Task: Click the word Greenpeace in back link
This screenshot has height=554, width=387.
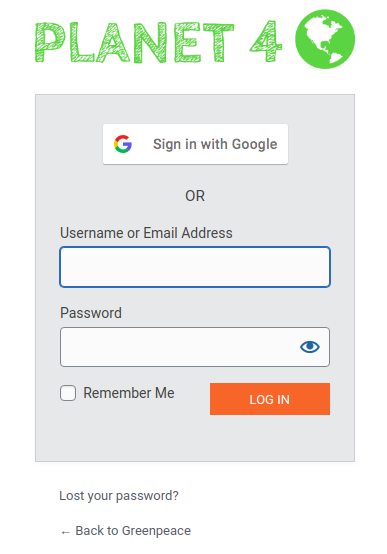Action: click(156, 531)
